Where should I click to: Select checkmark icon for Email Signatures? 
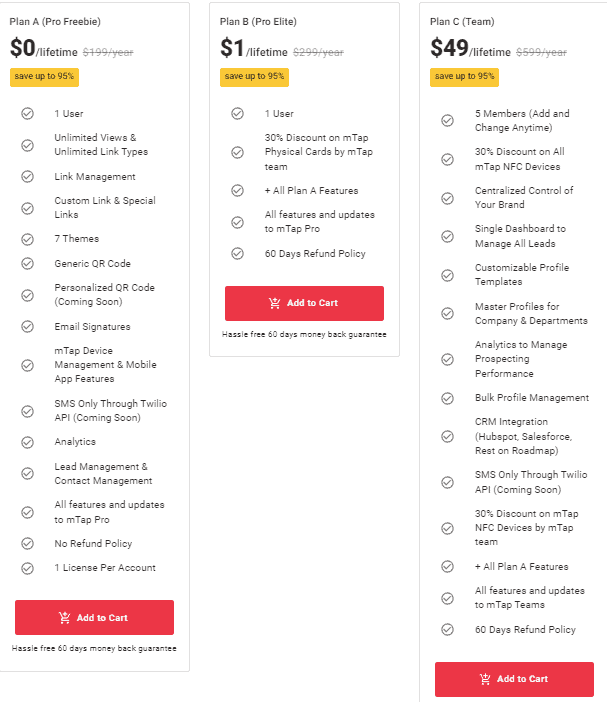(x=28, y=327)
